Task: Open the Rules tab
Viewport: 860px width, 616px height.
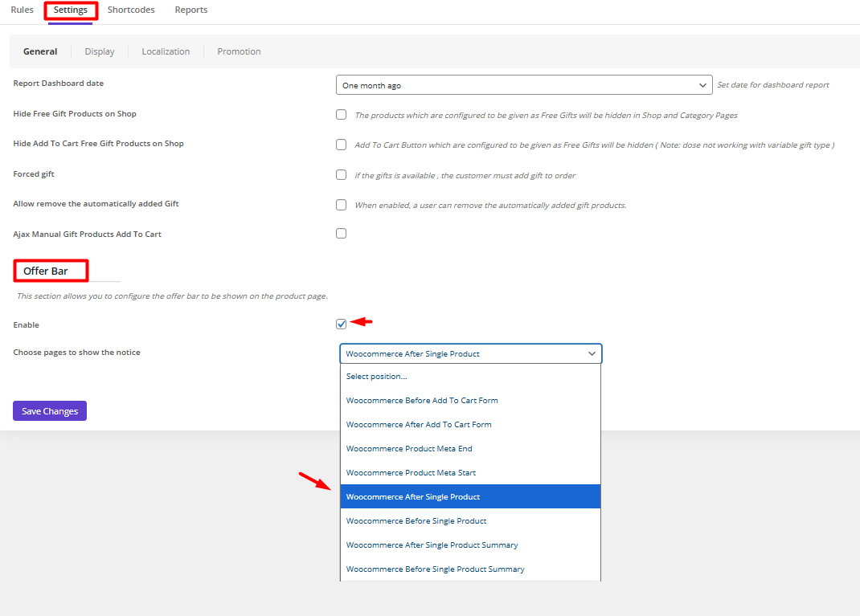Action: click(22, 10)
